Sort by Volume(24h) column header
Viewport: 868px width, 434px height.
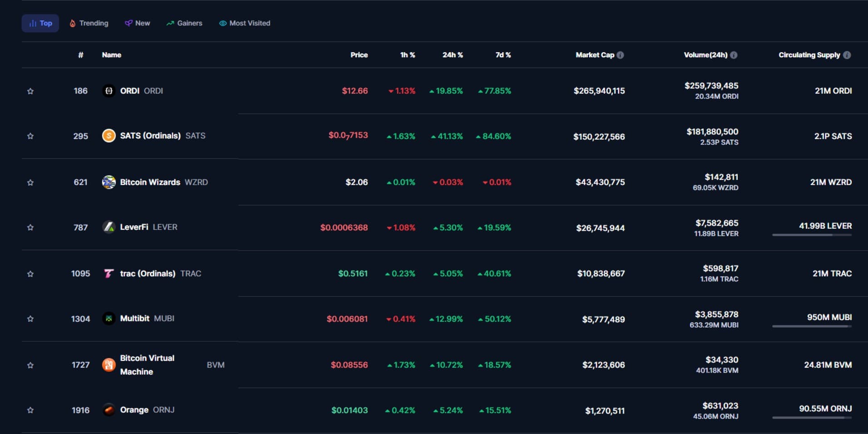click(x=705, y=55)
